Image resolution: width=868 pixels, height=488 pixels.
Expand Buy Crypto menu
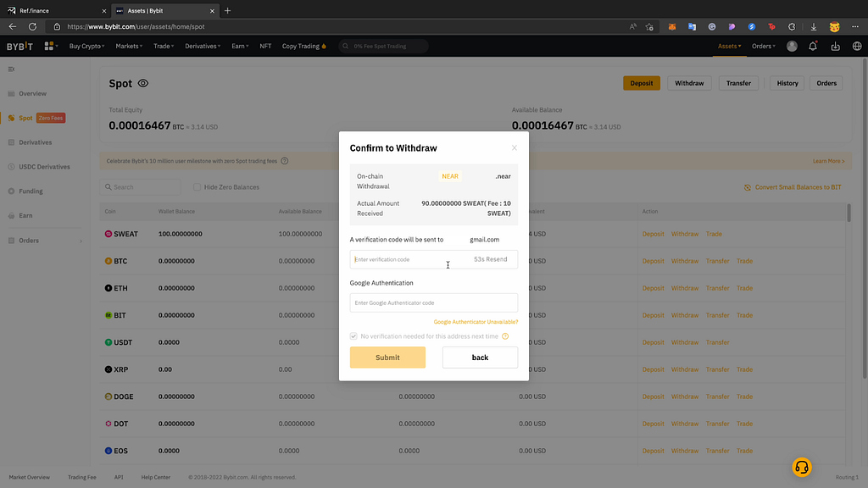pos(87,47)
